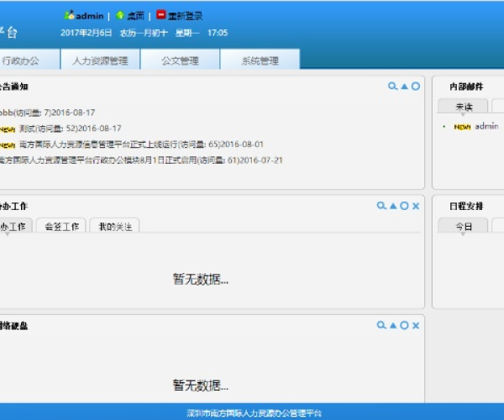Open the 人力资源管理 menu tab
Image resolution: width=504 pixels, height=420 pixels.
pyautogui.click(x=100, y=60)
